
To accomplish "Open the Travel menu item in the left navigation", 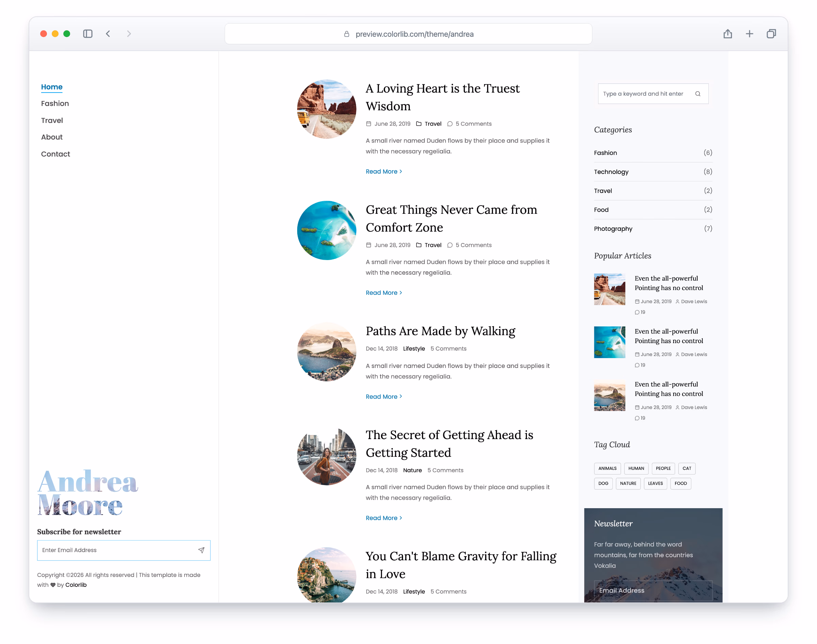I will pos(52,120).
